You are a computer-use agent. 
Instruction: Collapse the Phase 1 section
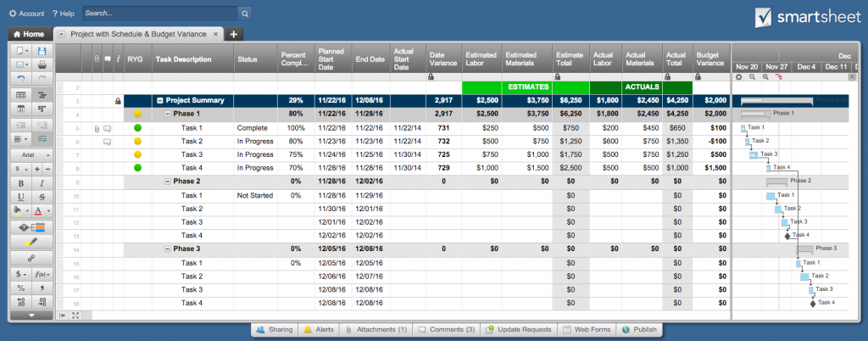168,114
